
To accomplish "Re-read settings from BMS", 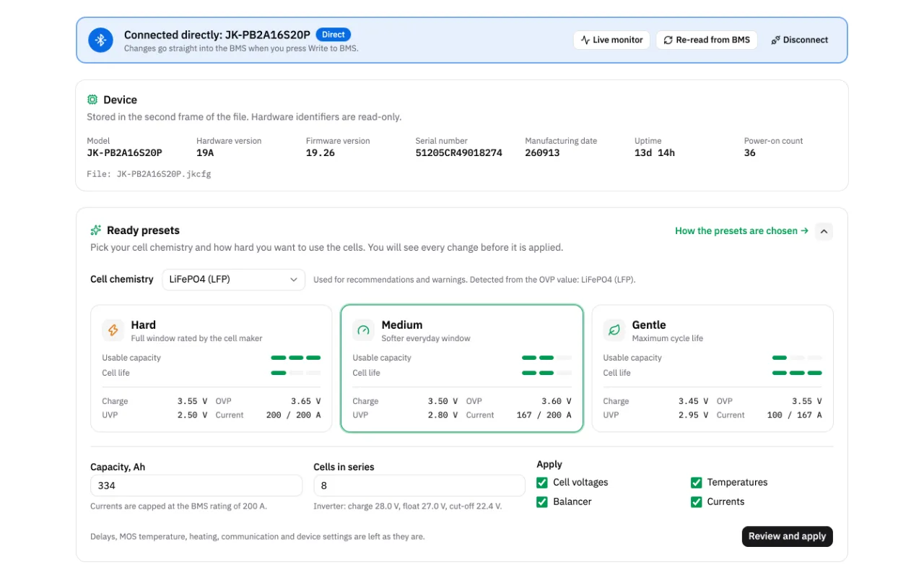I will pyautogui.click(x=707, y=40).
